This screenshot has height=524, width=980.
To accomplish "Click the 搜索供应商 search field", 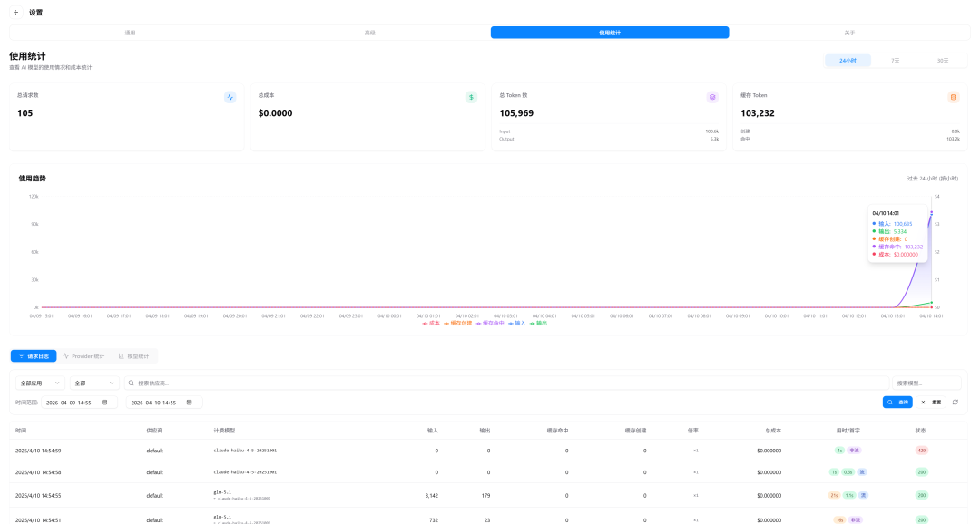I will tap(508, 383).
